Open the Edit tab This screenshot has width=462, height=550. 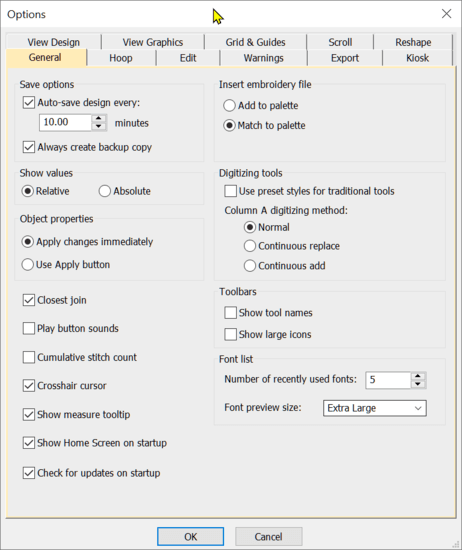(188, 58)
